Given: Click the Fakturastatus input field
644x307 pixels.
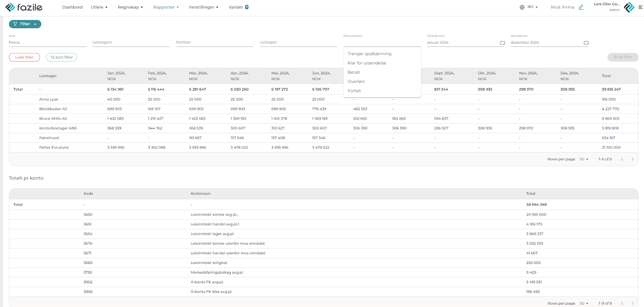Looking at the screenshot, I should point(382,42).
